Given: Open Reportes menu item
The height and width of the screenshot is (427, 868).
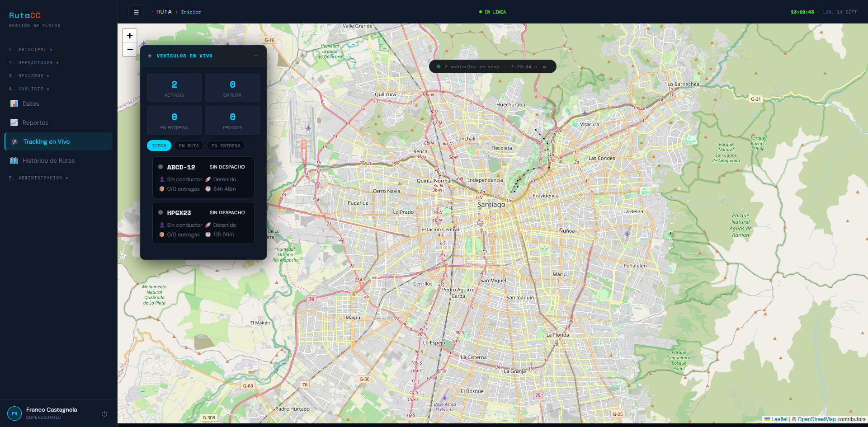Looking at the screenshot, I should click(58, 122).
